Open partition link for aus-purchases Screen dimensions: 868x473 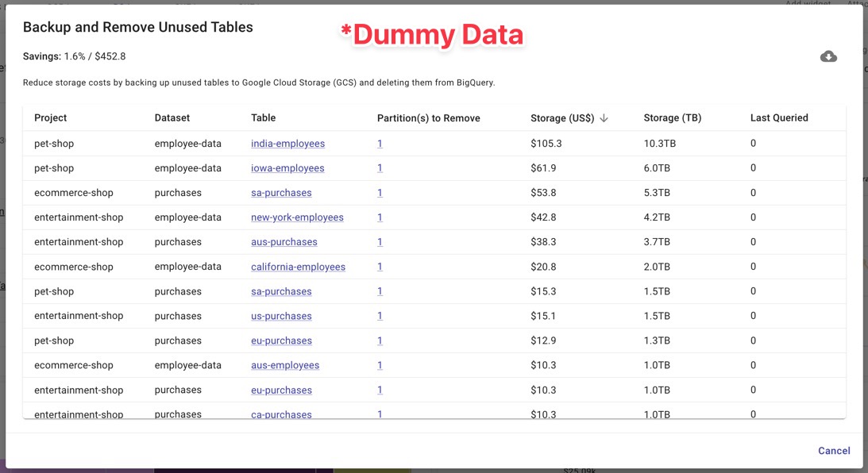380,242
